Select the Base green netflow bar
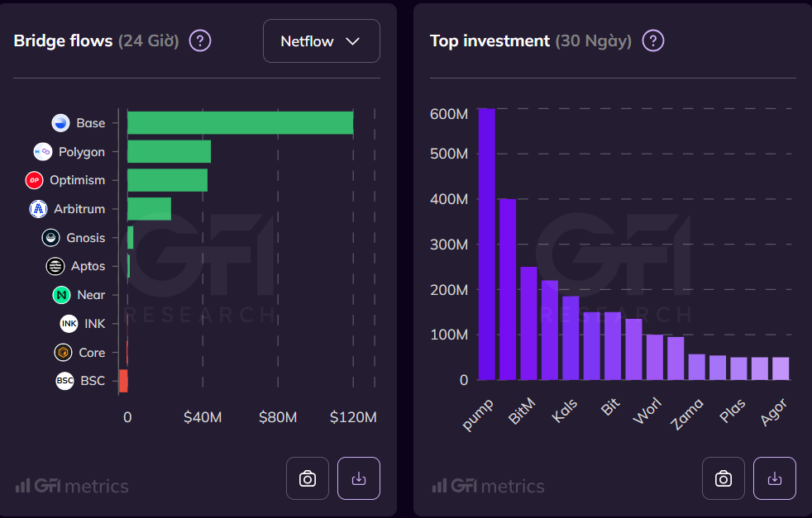Image resolution: width=812 pixels, height=518 pixels. click(x=241, y=123)
